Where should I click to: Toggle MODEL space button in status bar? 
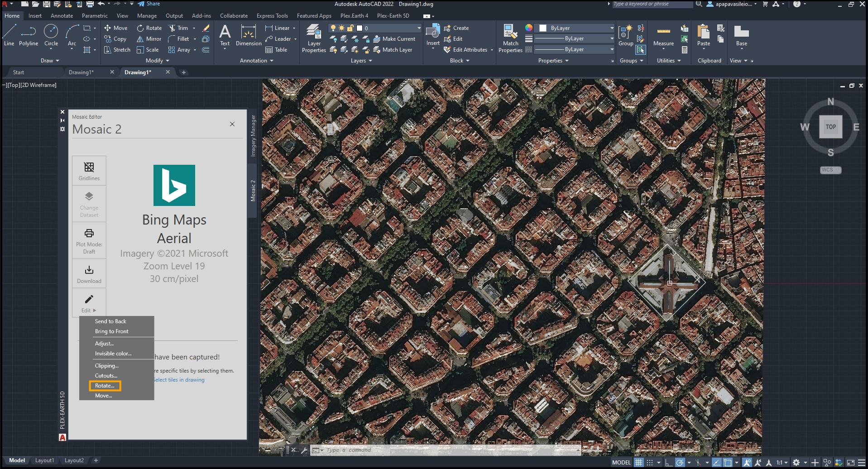[621, 463]
